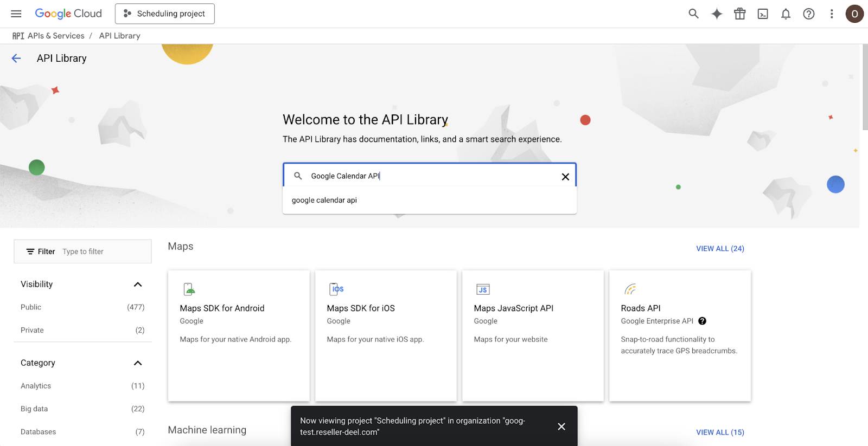The width and height of the screenshot is (868, 446).
Task: Click the Filter lines icon
Action: pos(30,251)
